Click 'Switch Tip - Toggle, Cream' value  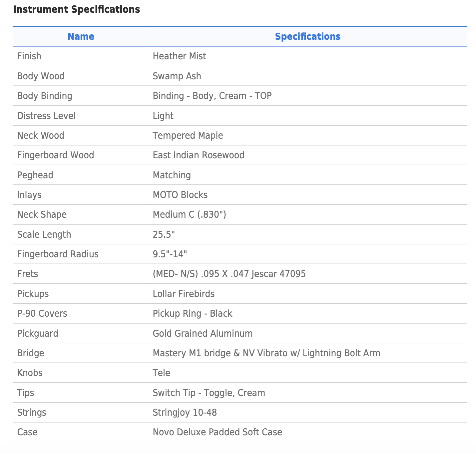pos(209,393)
